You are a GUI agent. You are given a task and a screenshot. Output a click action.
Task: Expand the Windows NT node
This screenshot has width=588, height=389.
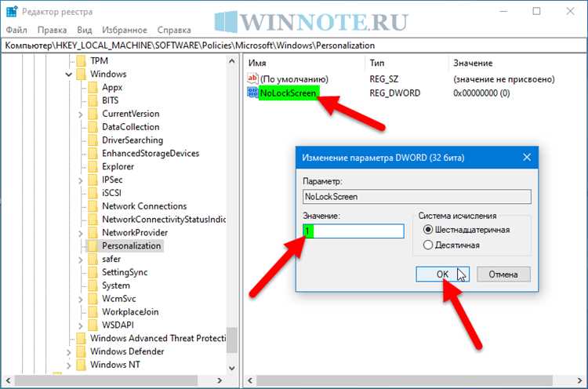pyautogui.click(x=69, y=365)
